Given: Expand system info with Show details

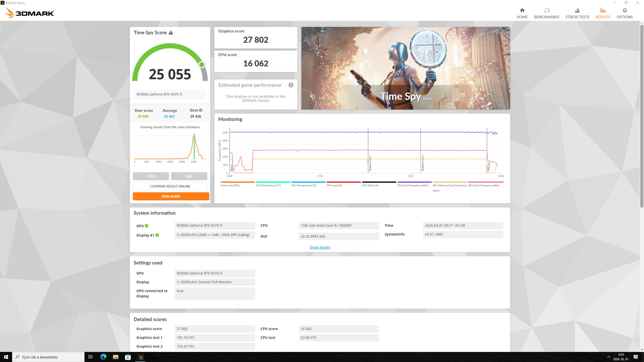Looking at the screenshot, I should click(319, 247).
